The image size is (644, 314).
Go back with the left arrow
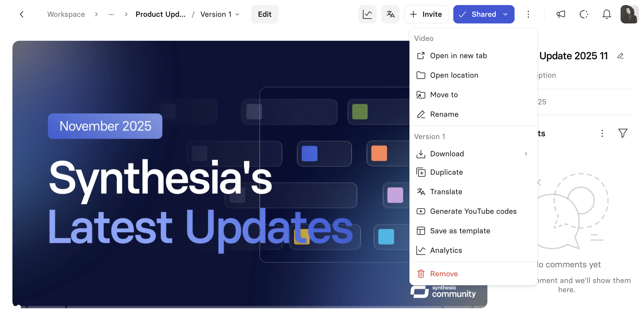click(22, 14)
